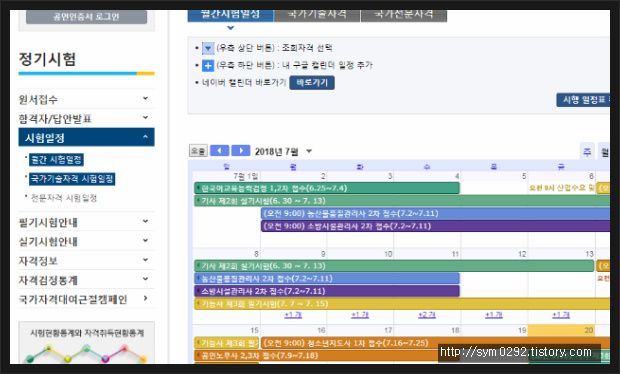Viewport: 620px width, 374px height.
Task: Open the 한국어교육능력검정 1,2차 접수 event
Action: tap(327, 188)
